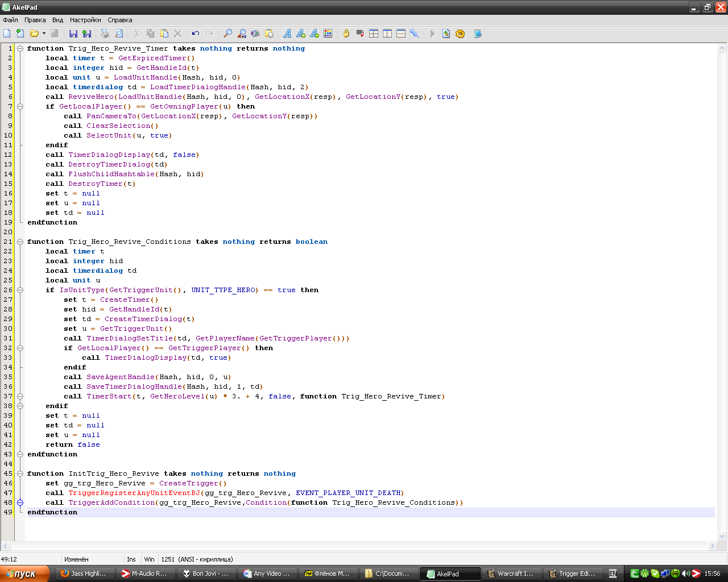The image size is (728, 582).
Task: Increase the font size
Action: 301,34
